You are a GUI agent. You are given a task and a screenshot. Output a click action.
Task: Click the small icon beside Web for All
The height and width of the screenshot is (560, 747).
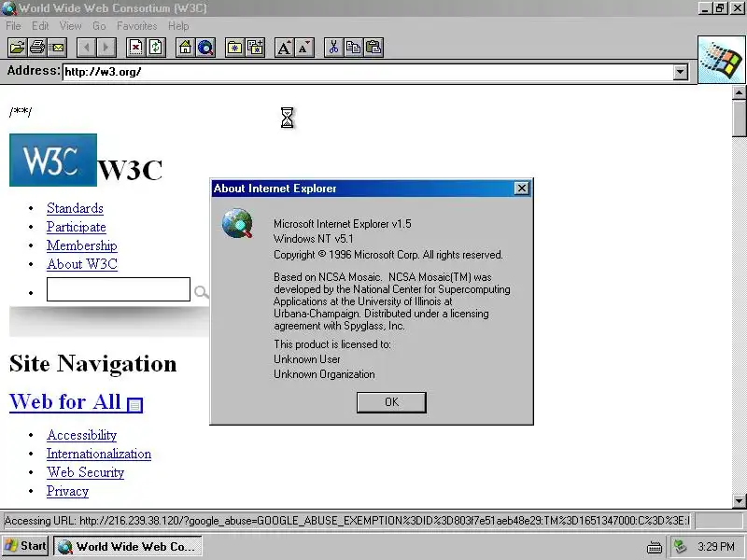click(x=134, y=405)
